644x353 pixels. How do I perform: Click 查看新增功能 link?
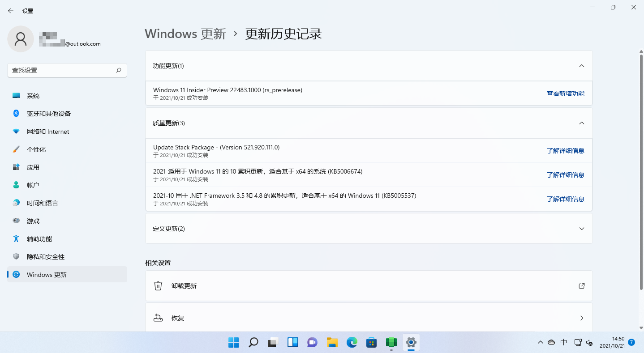565,94
